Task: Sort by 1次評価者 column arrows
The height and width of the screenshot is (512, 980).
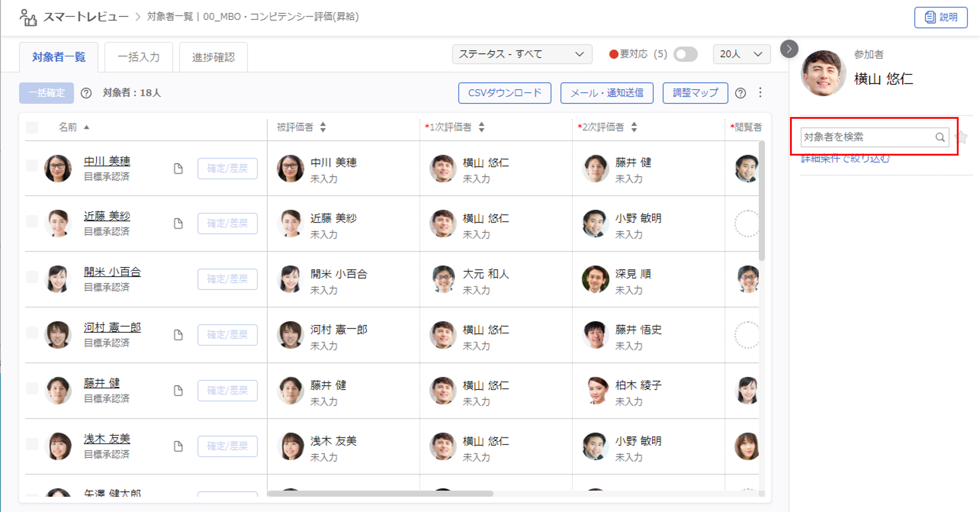Action: coord(482,127)
